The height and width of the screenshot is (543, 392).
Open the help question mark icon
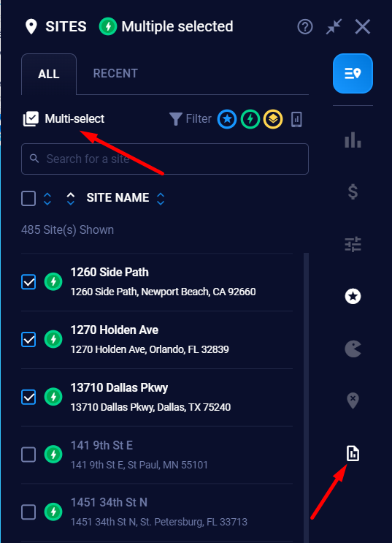coord(305,26)
